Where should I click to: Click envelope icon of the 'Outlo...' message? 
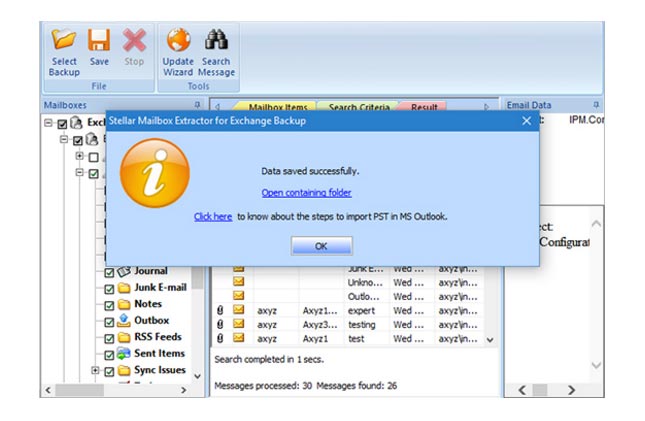239,295
